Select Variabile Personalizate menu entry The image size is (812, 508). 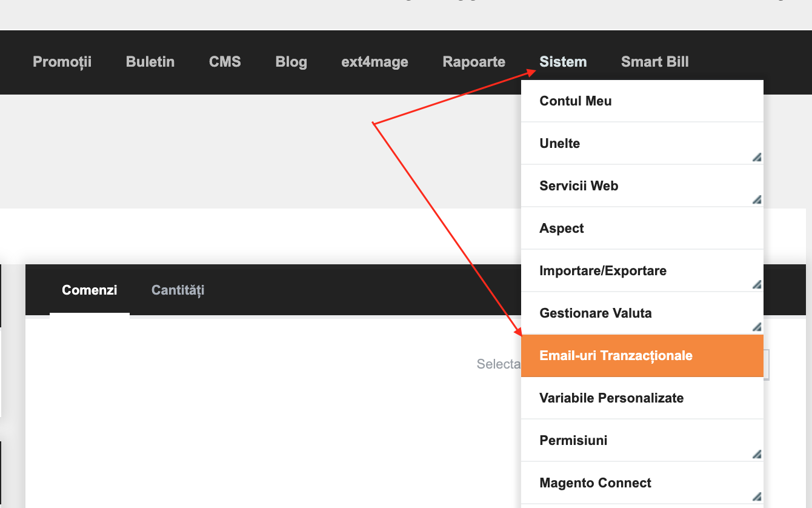pos(642,398)
